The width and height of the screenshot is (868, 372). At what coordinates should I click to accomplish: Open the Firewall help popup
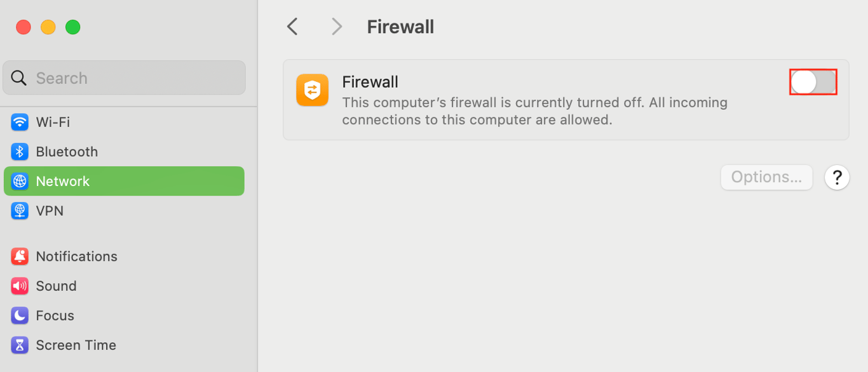837,177
